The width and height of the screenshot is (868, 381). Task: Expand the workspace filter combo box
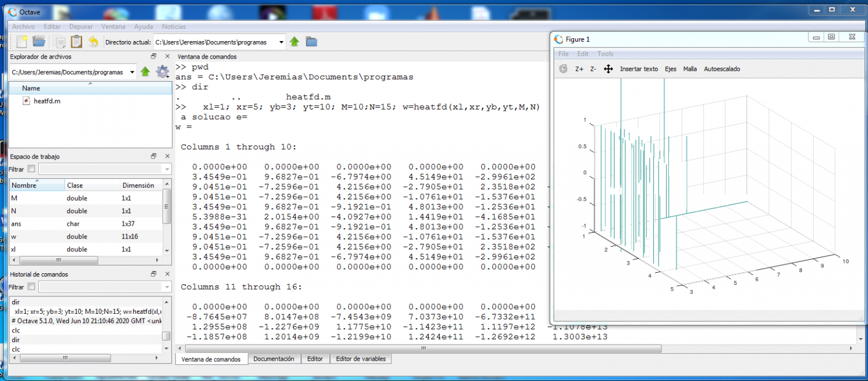point(167,169)
